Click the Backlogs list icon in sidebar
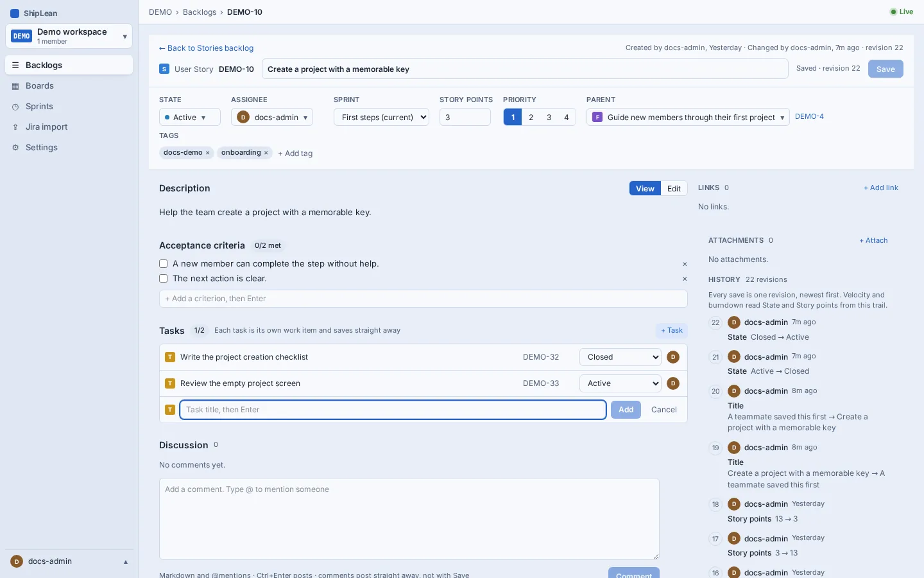The width and height of the screenshot is (924, 578). (15, 66)
